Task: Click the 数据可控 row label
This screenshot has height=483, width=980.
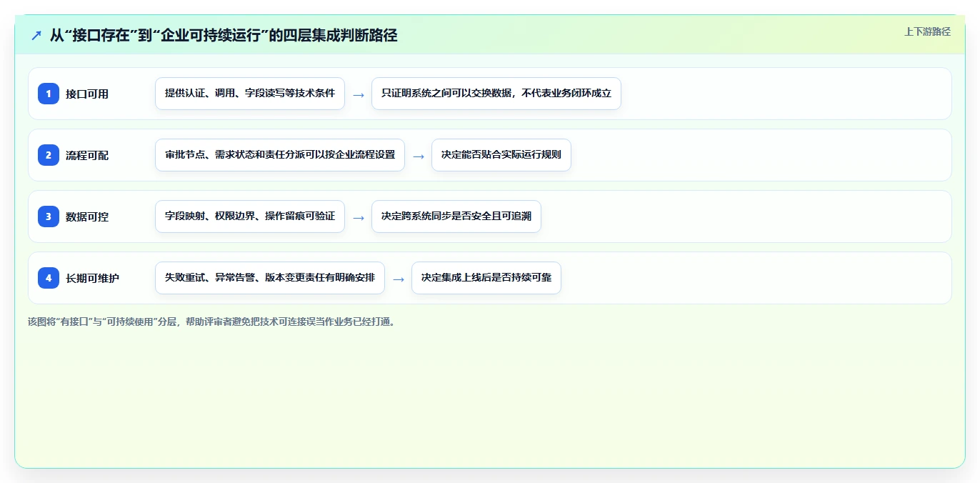Action: 87,216
